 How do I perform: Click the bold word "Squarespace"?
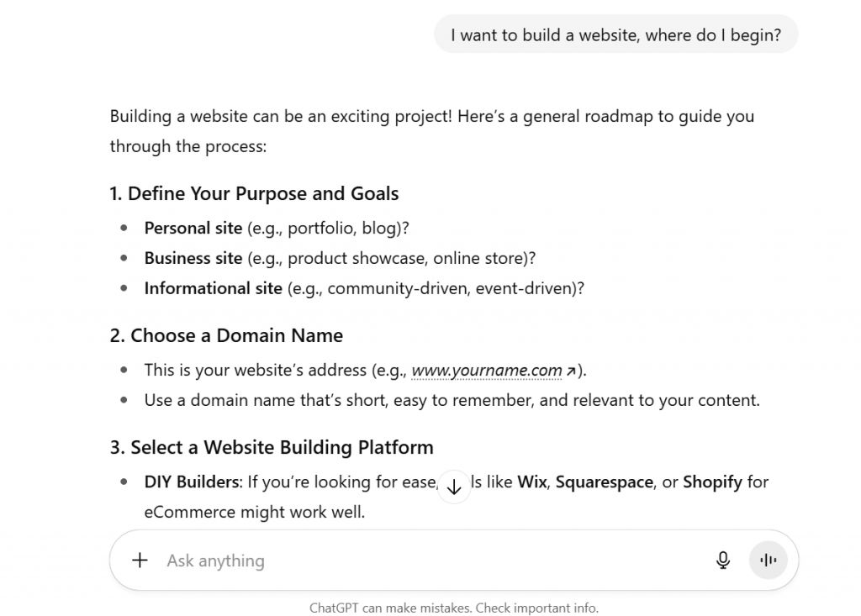pos(604,482)
